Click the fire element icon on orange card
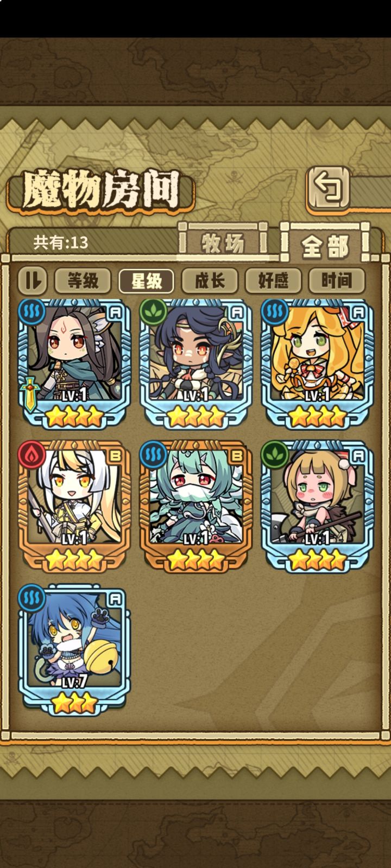The height and width of the screenshot is (868, 391). (31, 455)
